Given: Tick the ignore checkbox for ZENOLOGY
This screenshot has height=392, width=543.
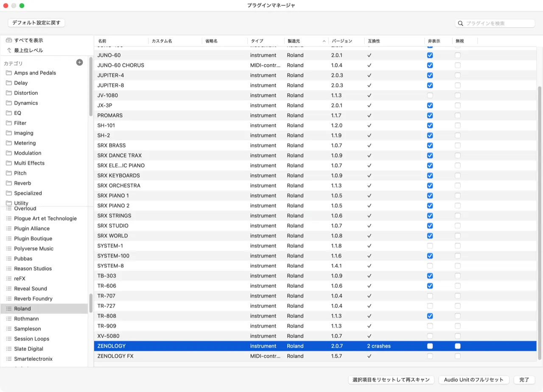Looking at the screenshot, I should 458,346.
